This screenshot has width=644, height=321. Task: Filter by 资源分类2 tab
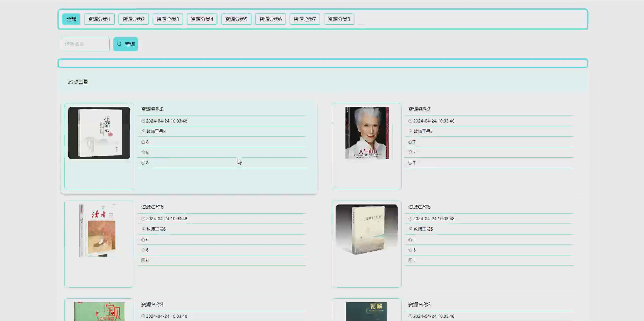pyautogui.click(x=134, y=19)
